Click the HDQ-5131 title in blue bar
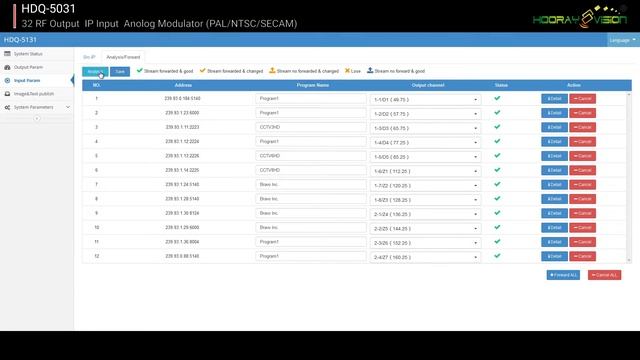This screenshot has height=360, width=640. [x=20, y=40]
